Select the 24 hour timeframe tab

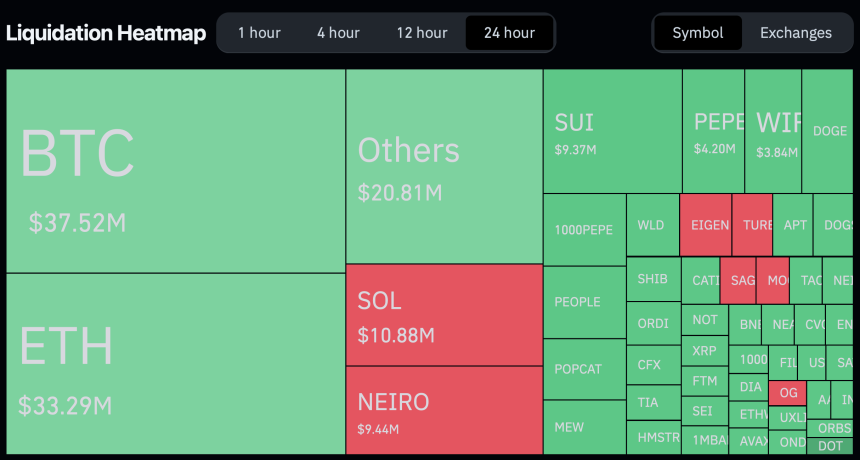(509, 33)
